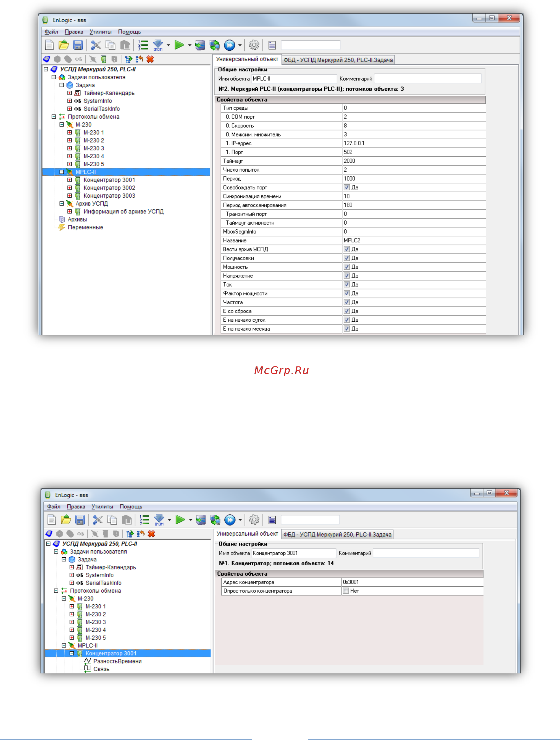Click the Cut scissors icon in bottom window
The height and width of the screenshot is (740, 560).
pos(98,519)
